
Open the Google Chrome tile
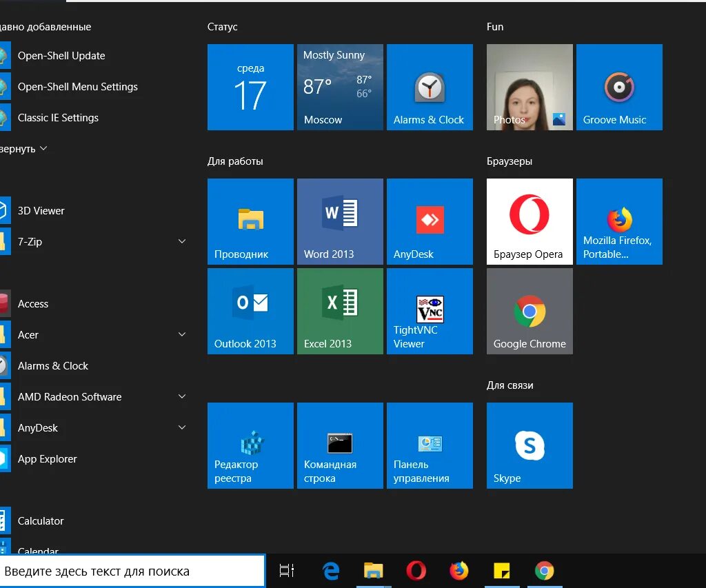[529, 311]
